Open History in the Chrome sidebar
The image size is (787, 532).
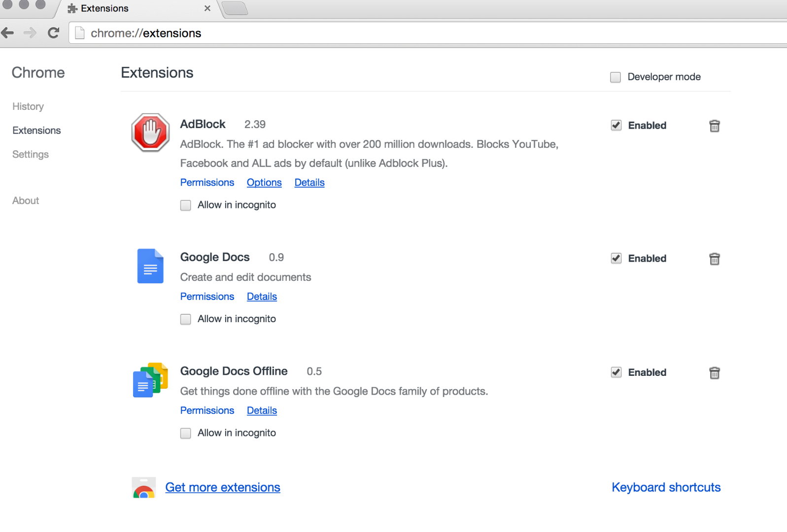[28, 106]
